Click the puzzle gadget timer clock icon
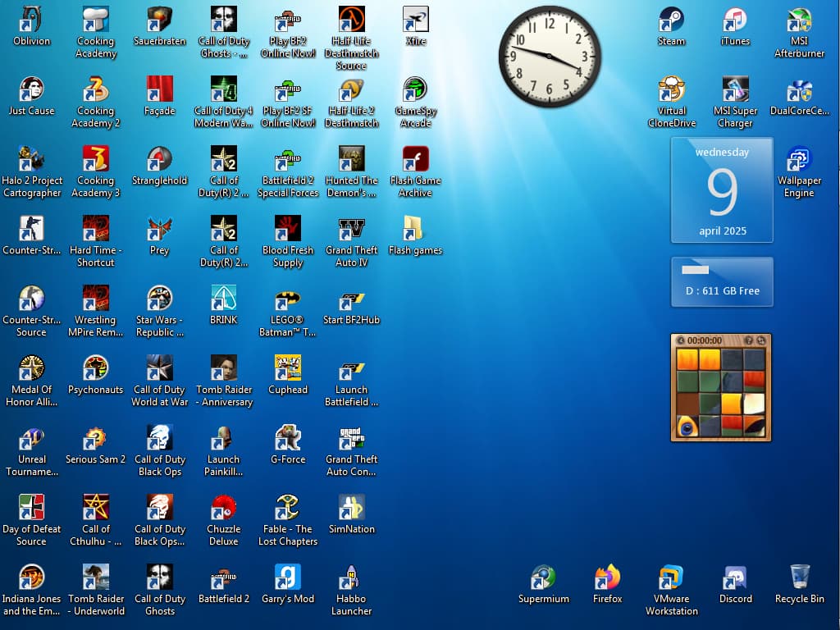This screenshot has width=840, height=630. coord(680,340)
